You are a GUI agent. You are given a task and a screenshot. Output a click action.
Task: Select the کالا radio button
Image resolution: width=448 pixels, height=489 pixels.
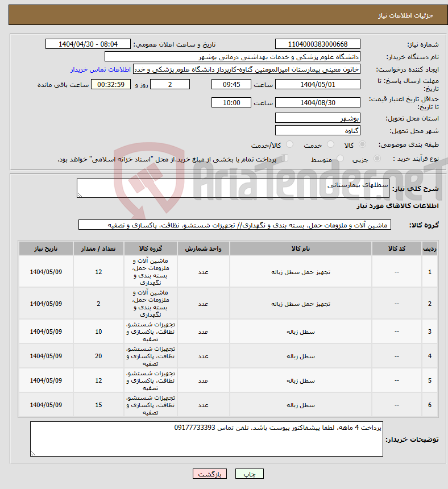tap(362, 144)
